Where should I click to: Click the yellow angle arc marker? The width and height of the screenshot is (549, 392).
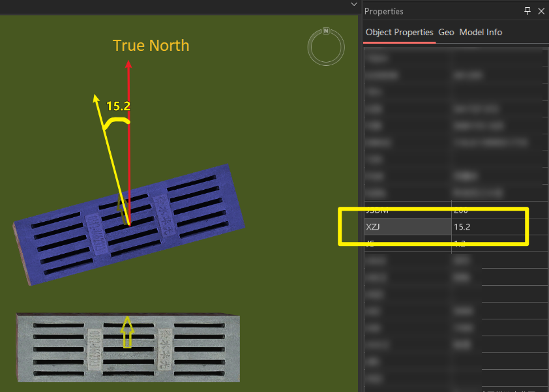pos(117,121)
